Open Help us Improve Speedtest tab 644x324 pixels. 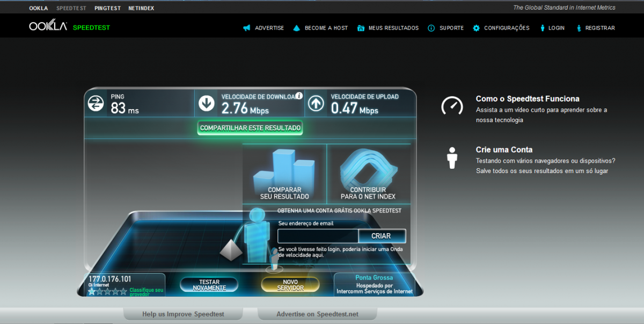coord(183,314)
